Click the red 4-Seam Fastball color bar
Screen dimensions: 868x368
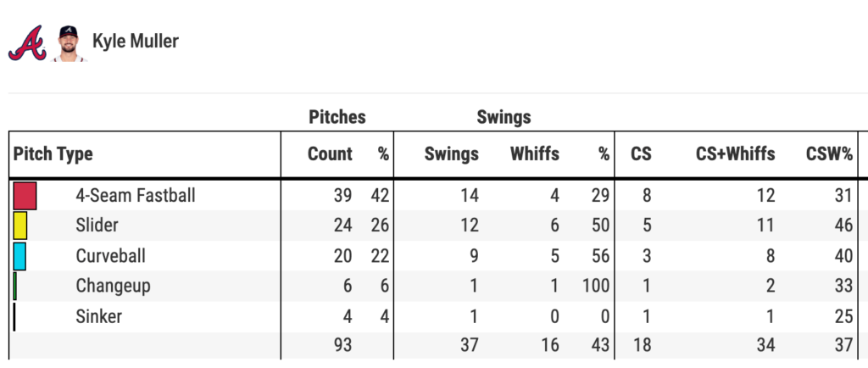(25, 196)
